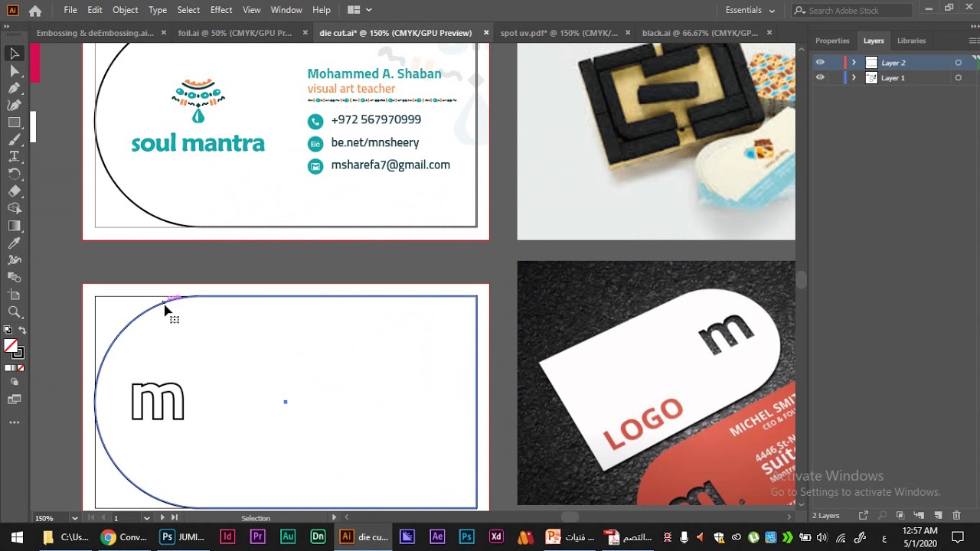This screenshot has width=980, height=551.
Task: Select the Curvature tool
Action: (x=15, y=105)
